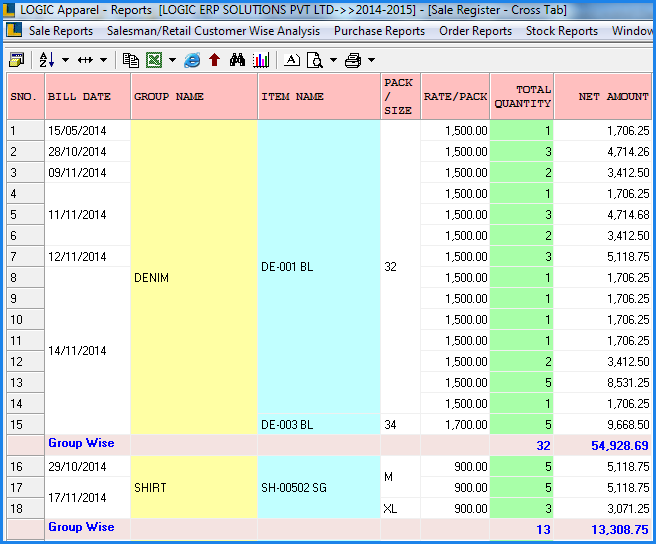Viewport: 656px width, 544px height.
Task: Click the report window options icon in the toolbar
Action: (17, 60)
